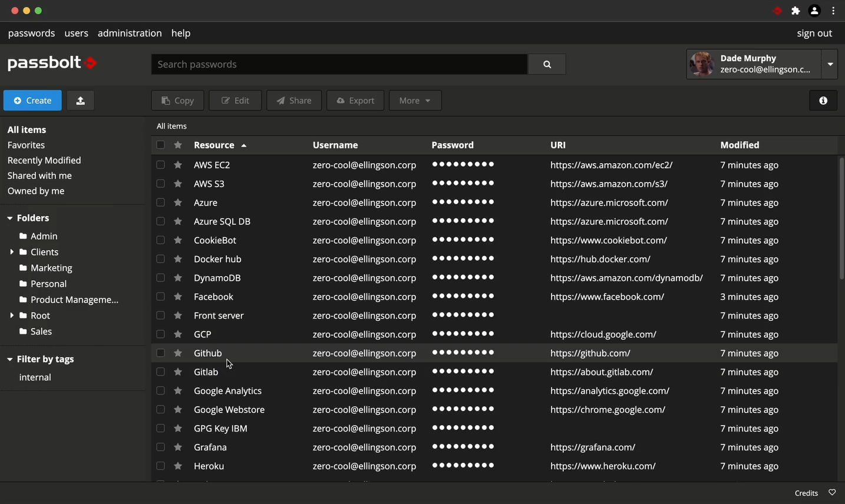
Task: Click the Edit button
Action: [x=235, y=101]
